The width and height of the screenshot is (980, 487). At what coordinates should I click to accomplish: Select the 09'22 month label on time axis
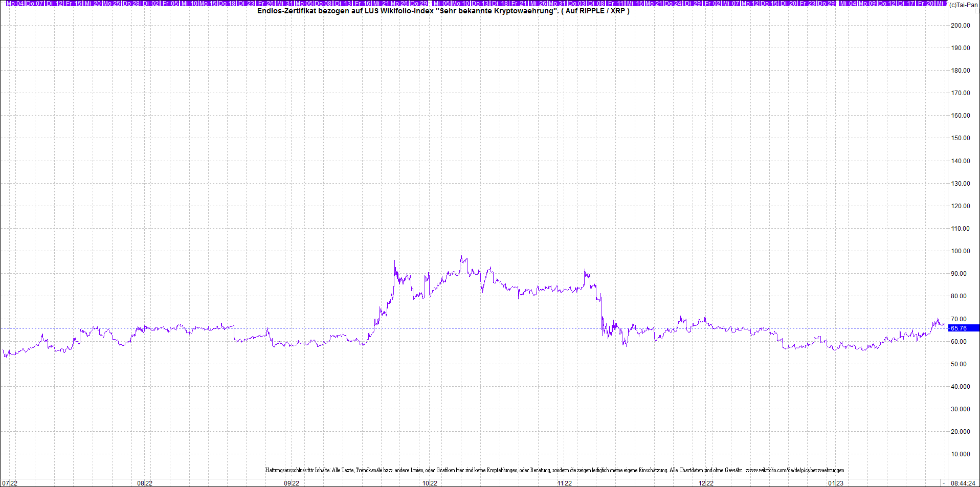tap(292, 483)
